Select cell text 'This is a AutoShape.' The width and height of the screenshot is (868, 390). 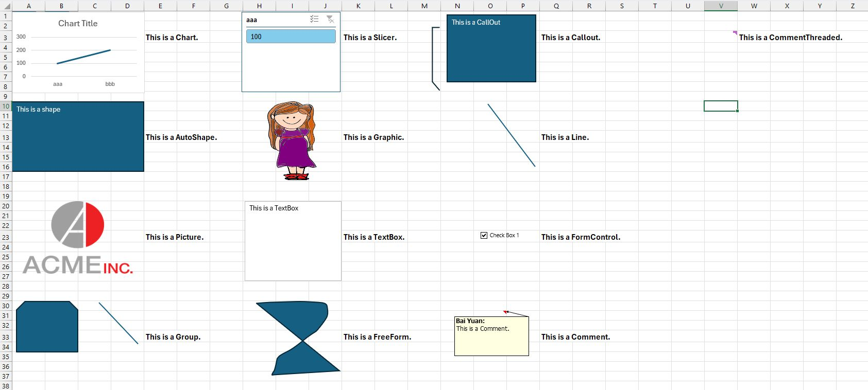(x=181, y=137)
